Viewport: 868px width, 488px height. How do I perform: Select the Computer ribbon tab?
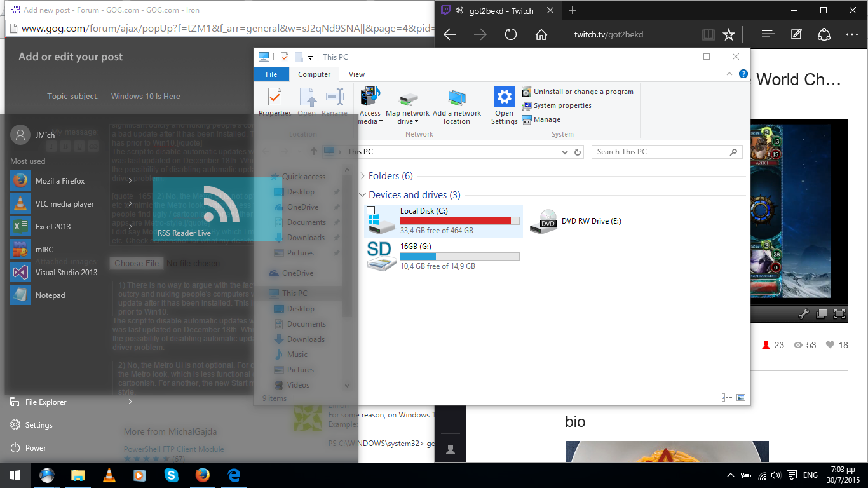(x=315, y=74)
